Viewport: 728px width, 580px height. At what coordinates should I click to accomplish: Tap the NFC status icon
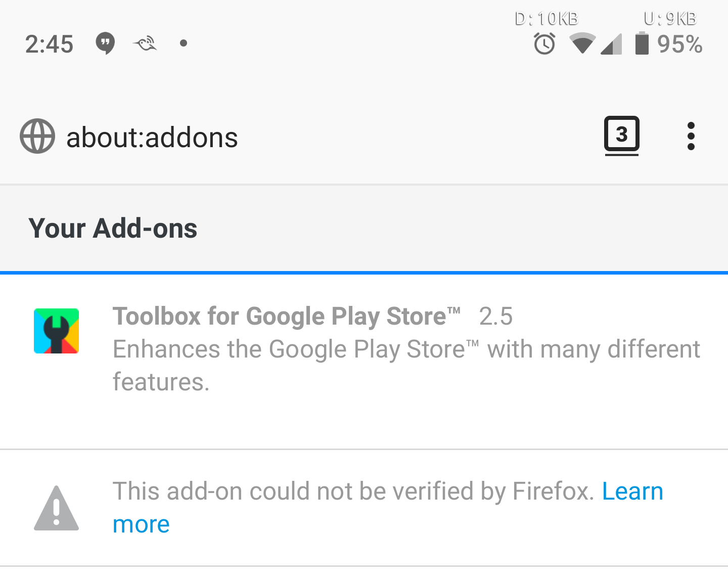coord(145,43)
